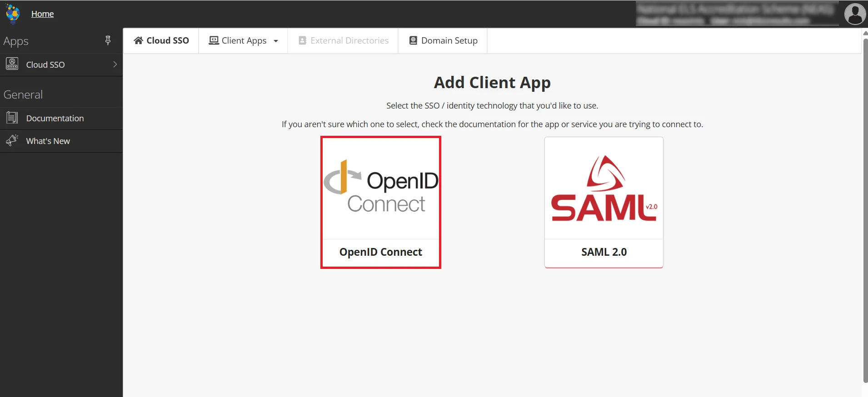Open the user profile avatar icon
Viewport: 868px width, 397px height.
click(x=855, y=14)
